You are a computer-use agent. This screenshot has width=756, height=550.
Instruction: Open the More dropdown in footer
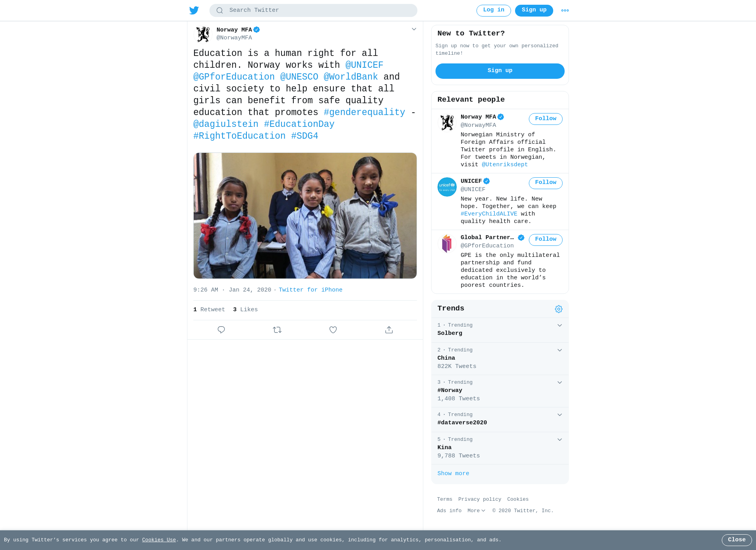coord(476,511)
